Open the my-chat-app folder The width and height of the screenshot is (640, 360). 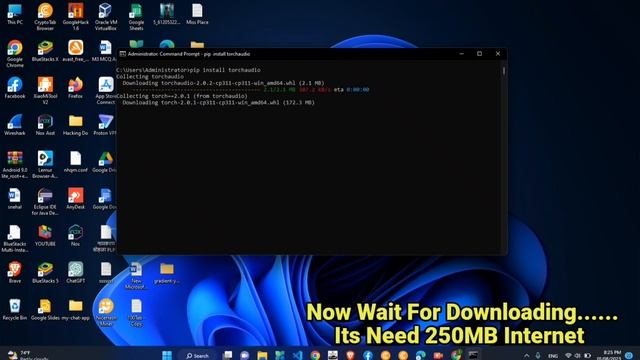tap(76, 309)
